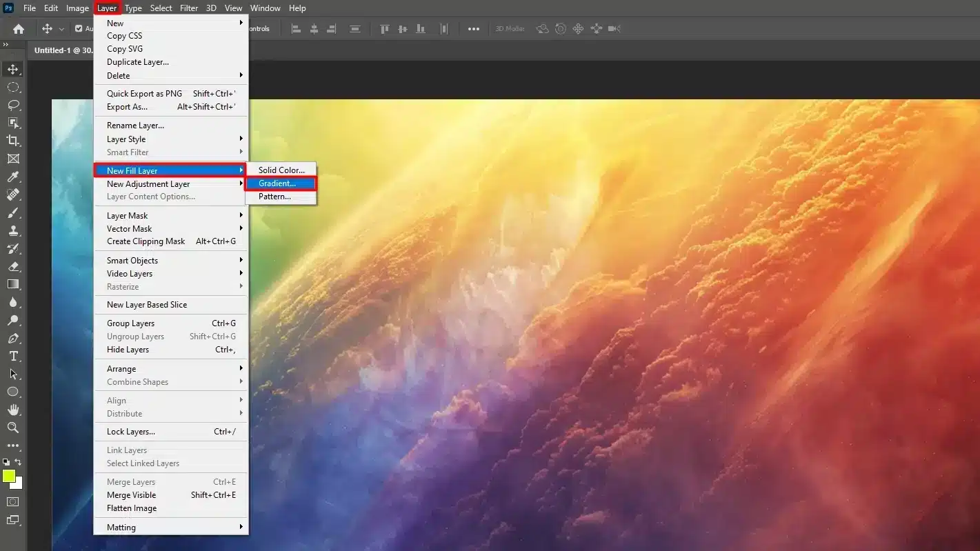This screenshot has height=551, width=980.
Task: Choose Pattern... fill layer option
Action: 281,197
